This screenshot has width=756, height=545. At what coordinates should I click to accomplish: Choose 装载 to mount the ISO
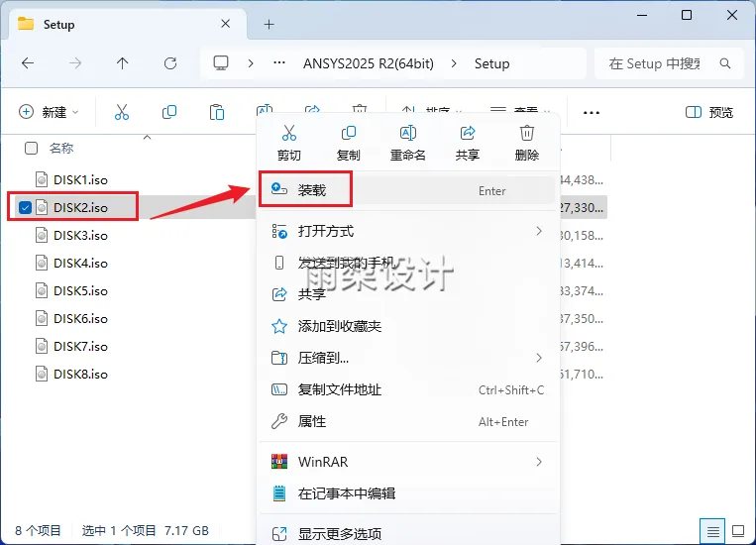tap(408, 190)
